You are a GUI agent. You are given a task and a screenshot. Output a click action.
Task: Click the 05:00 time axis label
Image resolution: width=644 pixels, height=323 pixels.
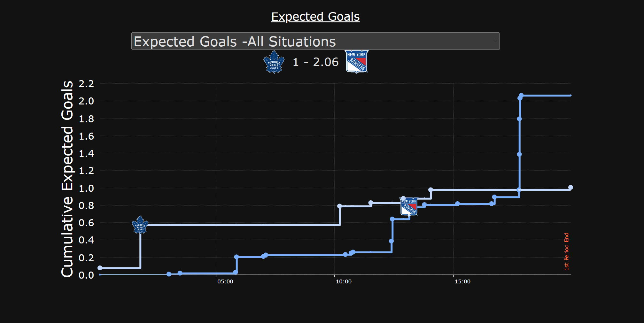(225, 281)
